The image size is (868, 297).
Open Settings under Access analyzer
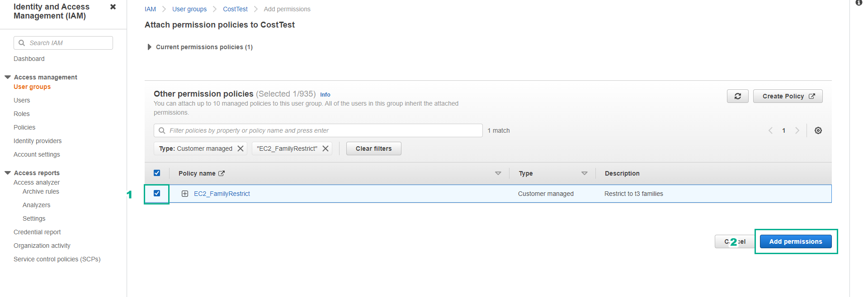pos(34,218)
